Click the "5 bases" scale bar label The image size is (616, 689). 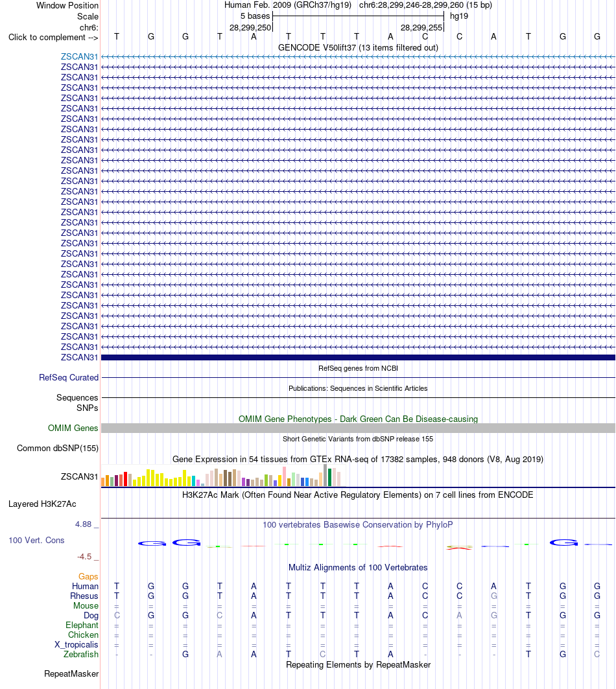click(x=255, y=16)
